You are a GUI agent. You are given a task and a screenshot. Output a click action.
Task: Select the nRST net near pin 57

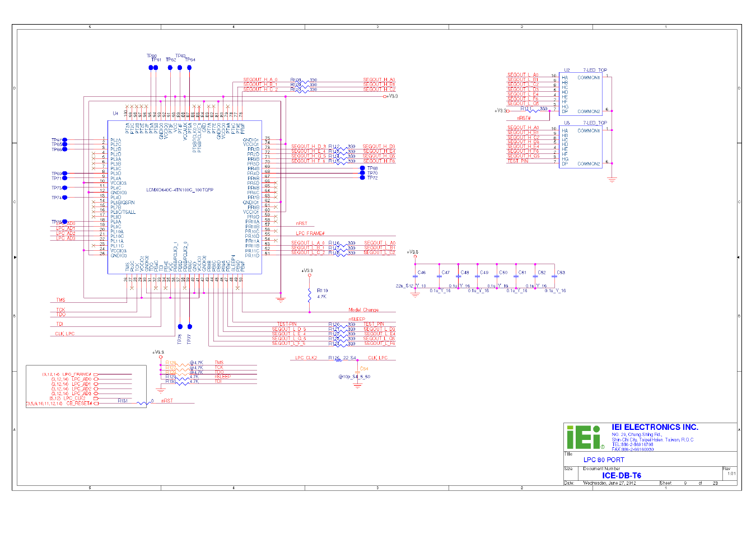[301, 223]
